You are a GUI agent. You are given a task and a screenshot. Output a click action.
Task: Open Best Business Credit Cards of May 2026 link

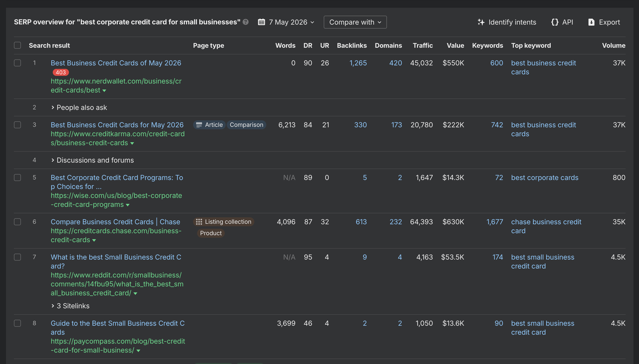(x=116, y=63)
